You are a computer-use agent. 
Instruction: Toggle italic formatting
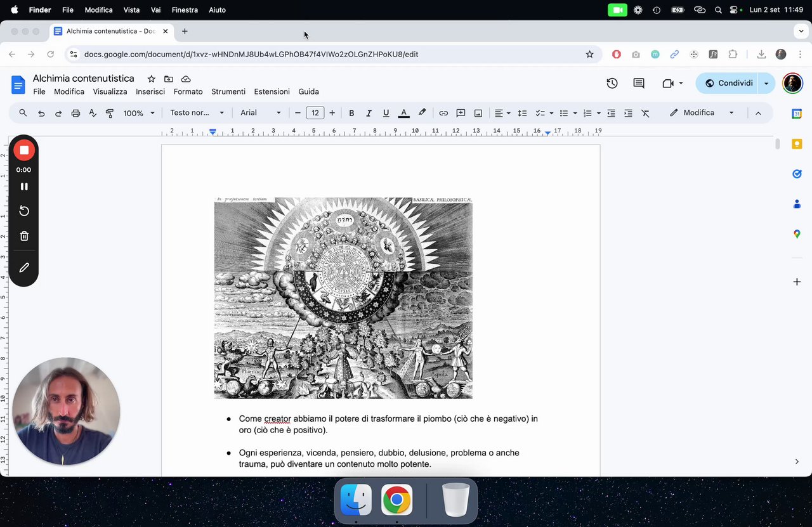point(369,113)
